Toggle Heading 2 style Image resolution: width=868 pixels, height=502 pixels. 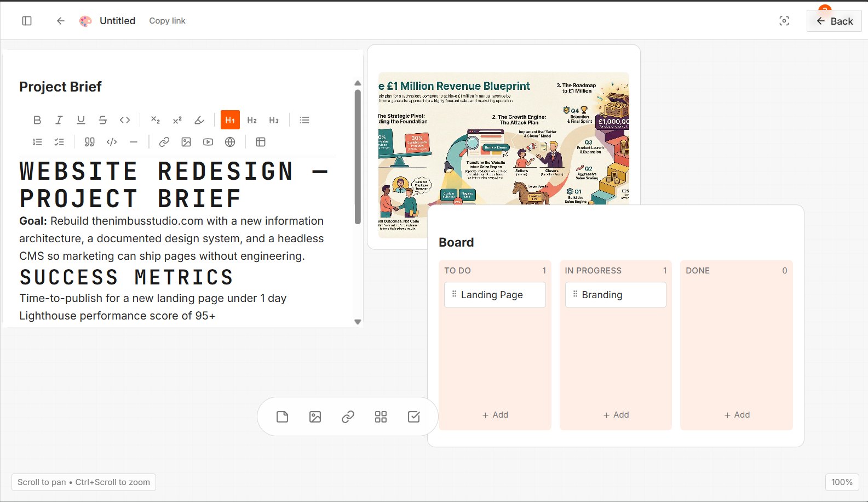252,120
